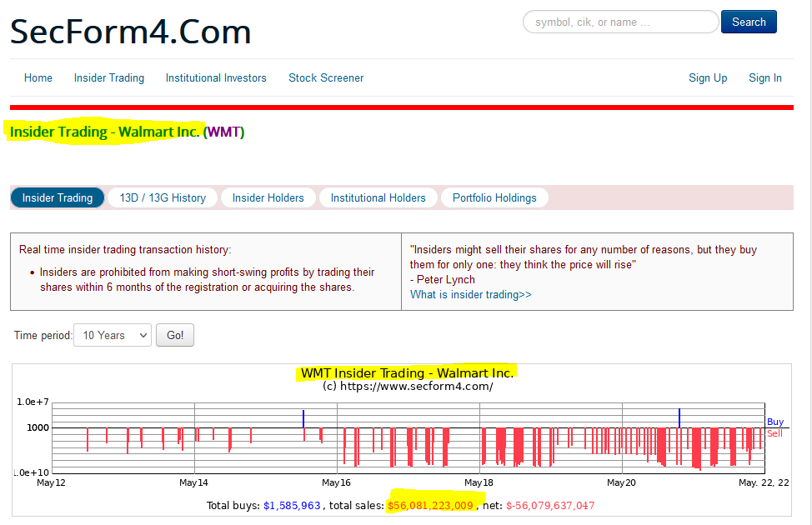The image size is (812, 525).
Task: Click the Sign Up link
Action: pos(708,77)
